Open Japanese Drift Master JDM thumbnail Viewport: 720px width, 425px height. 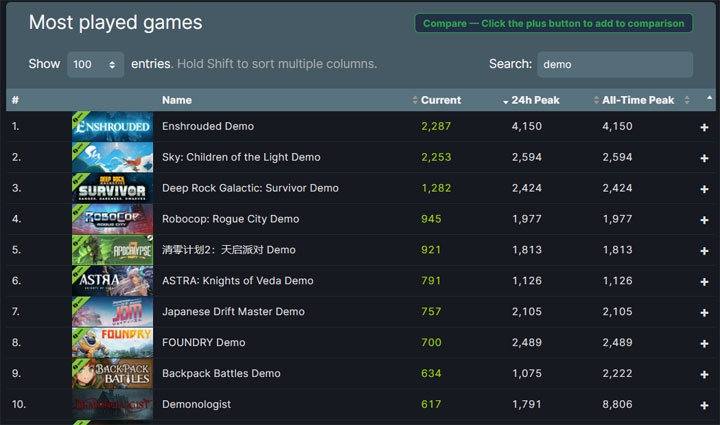point(112,312)
